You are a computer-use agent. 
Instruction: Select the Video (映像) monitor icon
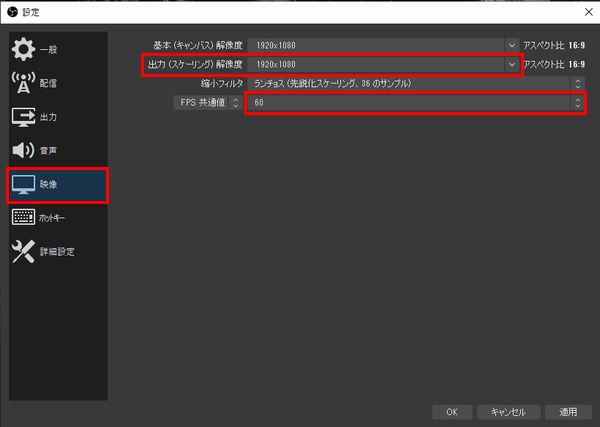[23, 184]
